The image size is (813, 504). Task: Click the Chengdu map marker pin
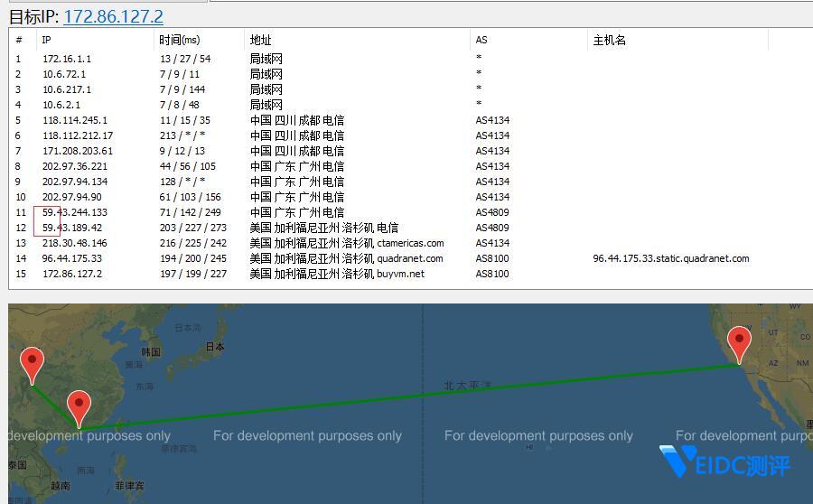tap(33, 363)
